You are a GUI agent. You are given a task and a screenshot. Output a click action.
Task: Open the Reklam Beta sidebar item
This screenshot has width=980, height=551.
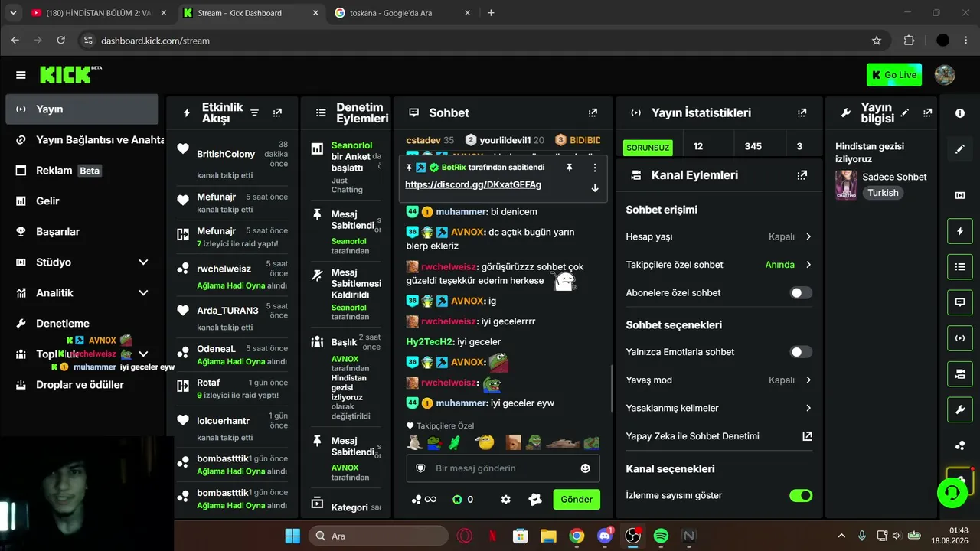82,170
